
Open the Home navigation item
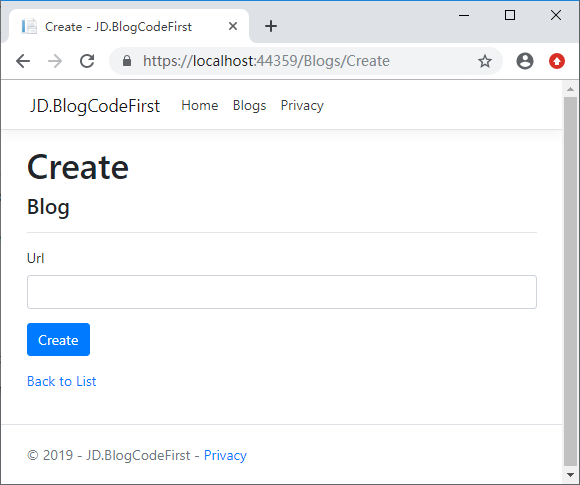(x=199, y=105)
